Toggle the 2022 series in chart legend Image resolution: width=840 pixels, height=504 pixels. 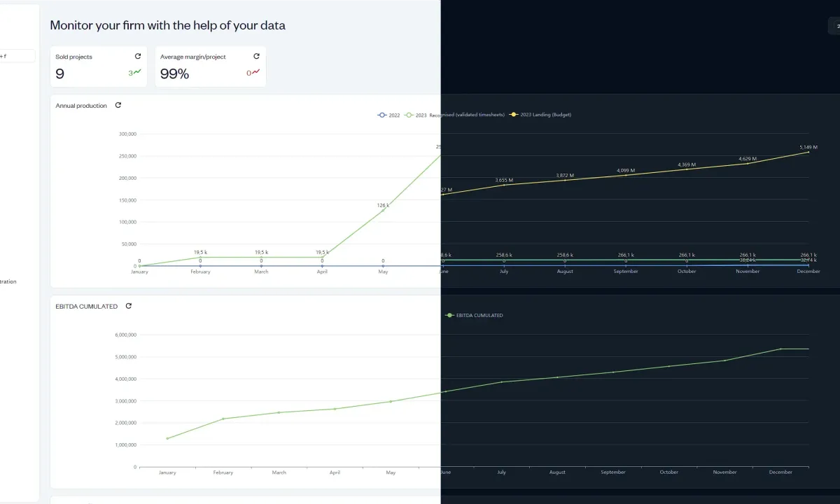pyautogui.click(x=388, y=115)
